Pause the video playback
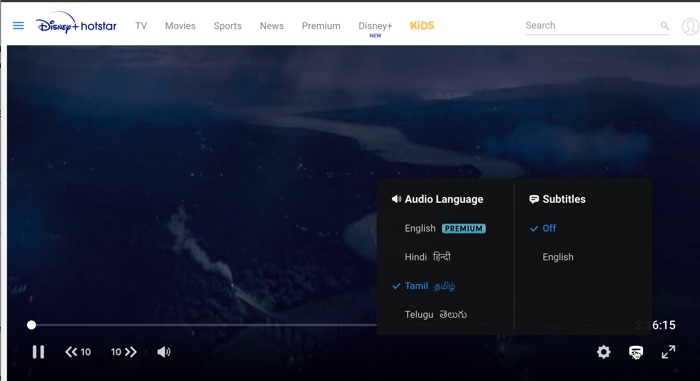The height and width of the screenshot is (381, 700). point(38,352)
